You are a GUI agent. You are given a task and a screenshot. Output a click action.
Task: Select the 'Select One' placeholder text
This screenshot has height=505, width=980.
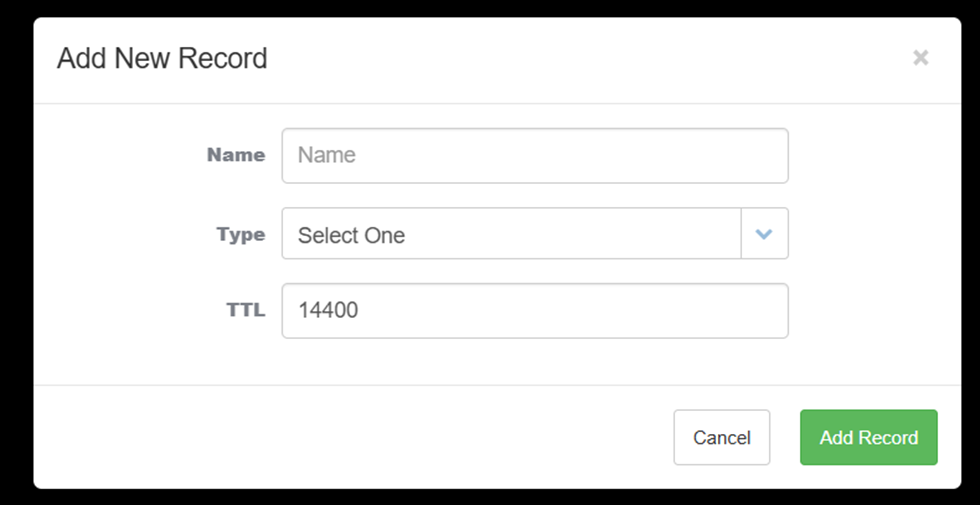coord(351,236)
